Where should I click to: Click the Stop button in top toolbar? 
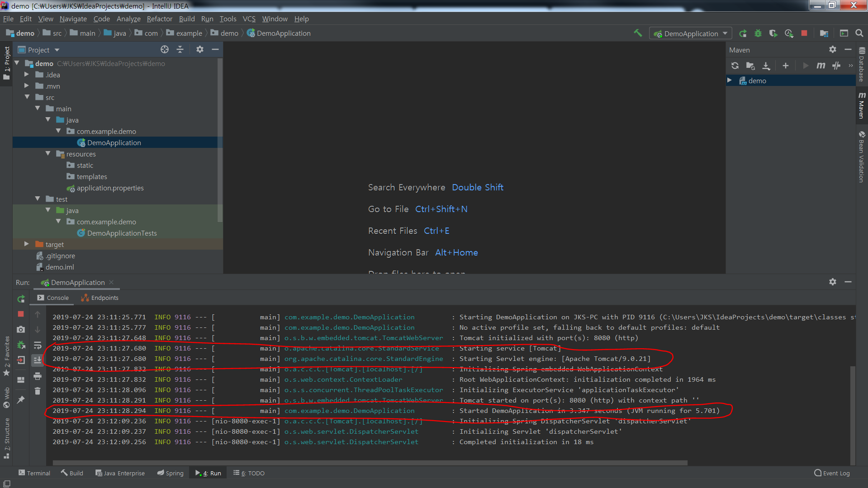804,33
